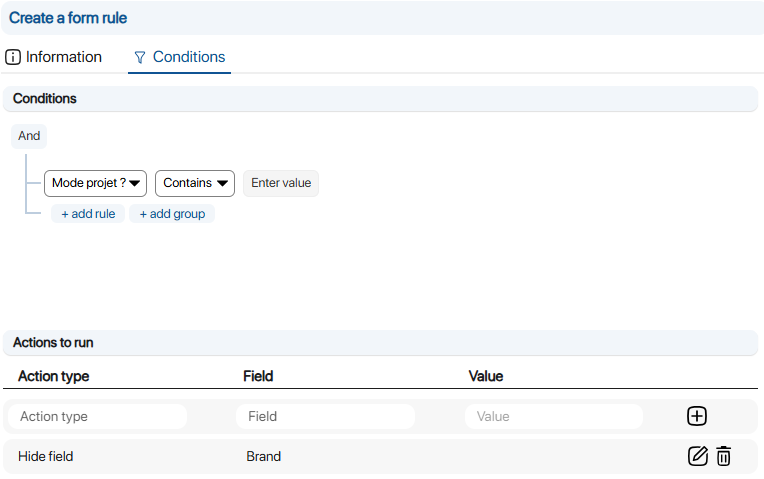Click the info icon beside Information
Image resolution: width=764 pixels, height=479 pixels.
[13, 57]
